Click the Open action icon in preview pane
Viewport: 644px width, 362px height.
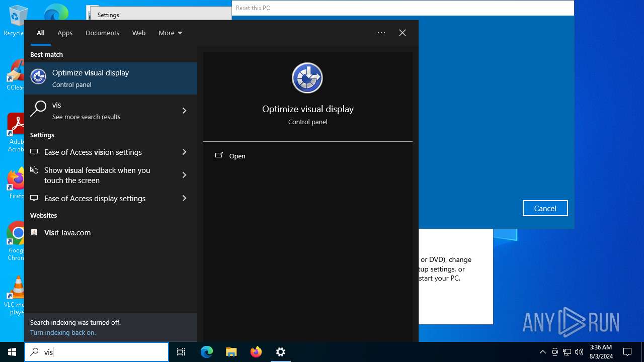[x=219, y=155]
